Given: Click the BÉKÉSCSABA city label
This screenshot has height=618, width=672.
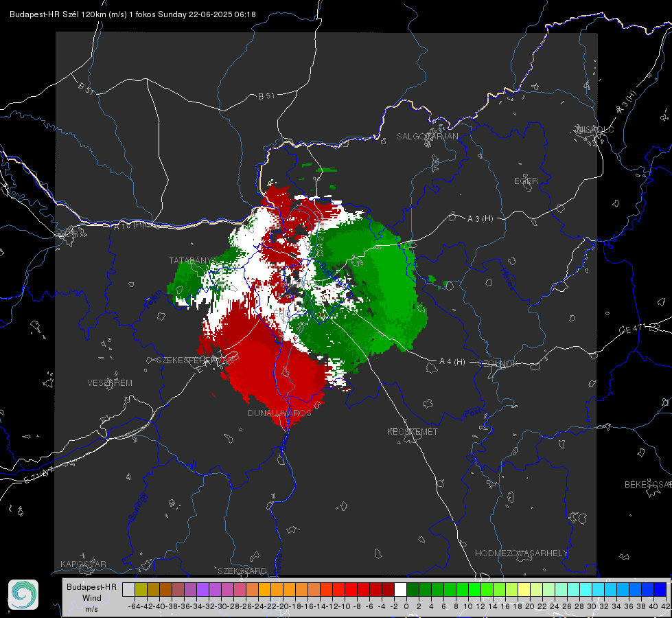Looking at the screenshot, I should tap(648, 484).
